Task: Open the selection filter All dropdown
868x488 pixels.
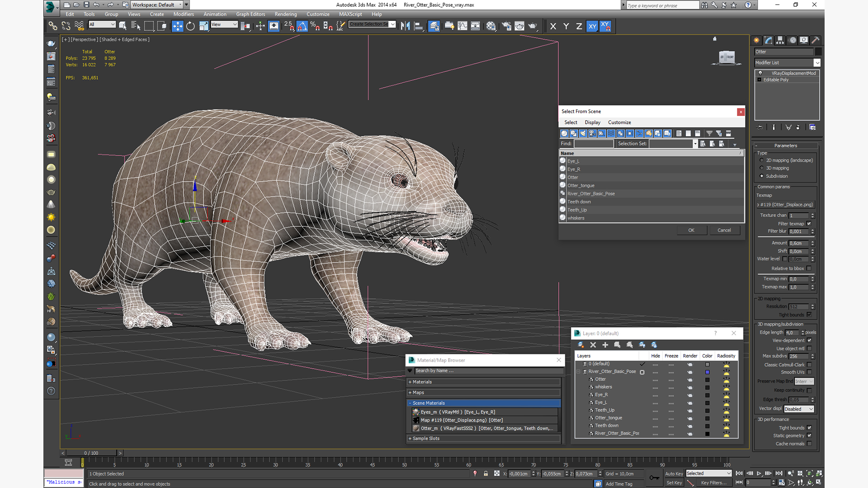Action: (102, 24)
